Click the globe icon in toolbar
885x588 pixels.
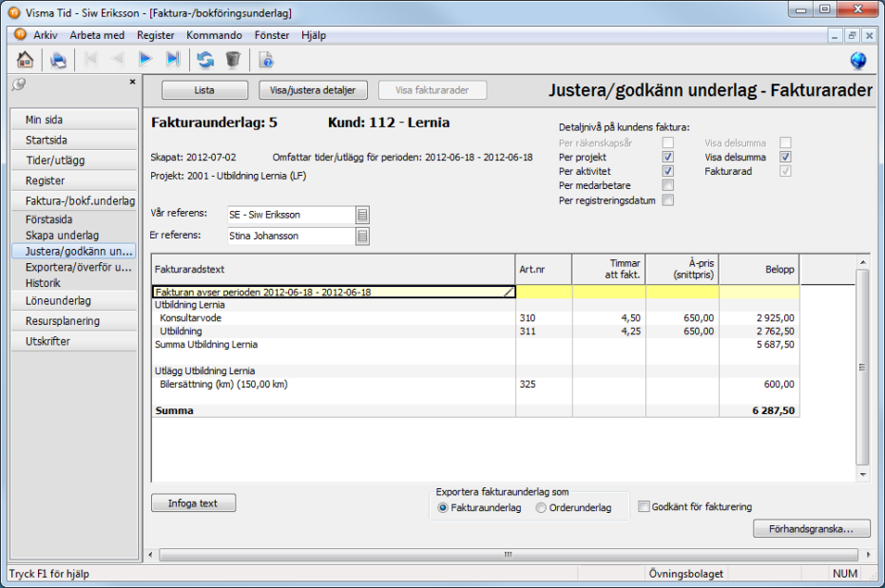point(857,60)
